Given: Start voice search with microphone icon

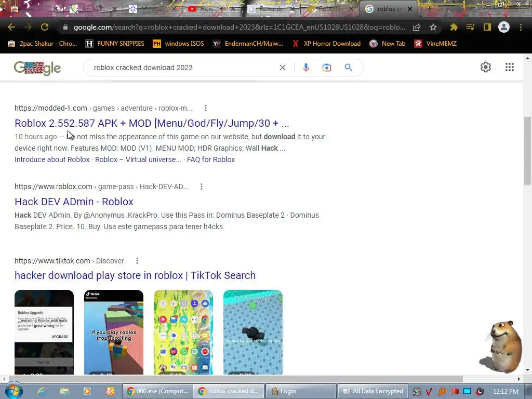Looking at the screenshot, I should 305,68.
